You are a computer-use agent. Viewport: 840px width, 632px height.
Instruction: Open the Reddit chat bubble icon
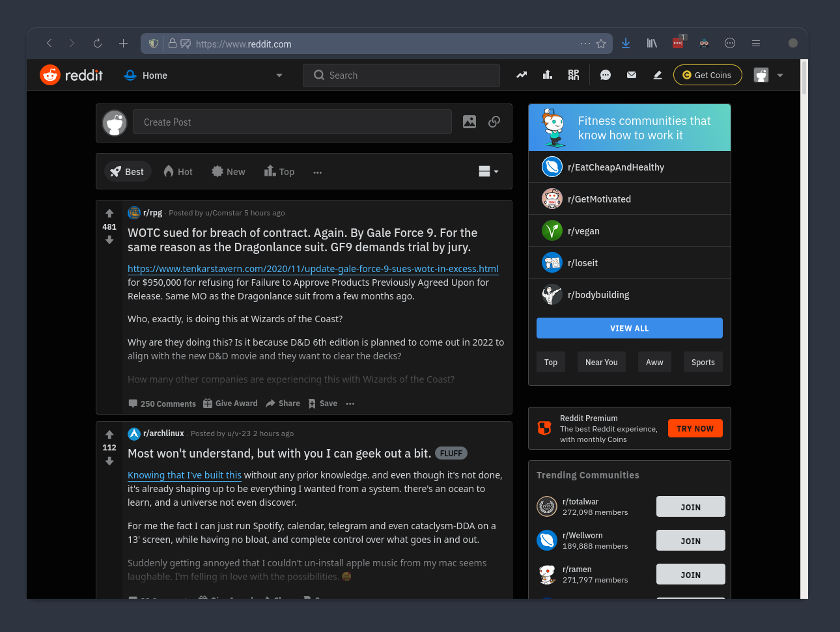(x=606, y=75)
